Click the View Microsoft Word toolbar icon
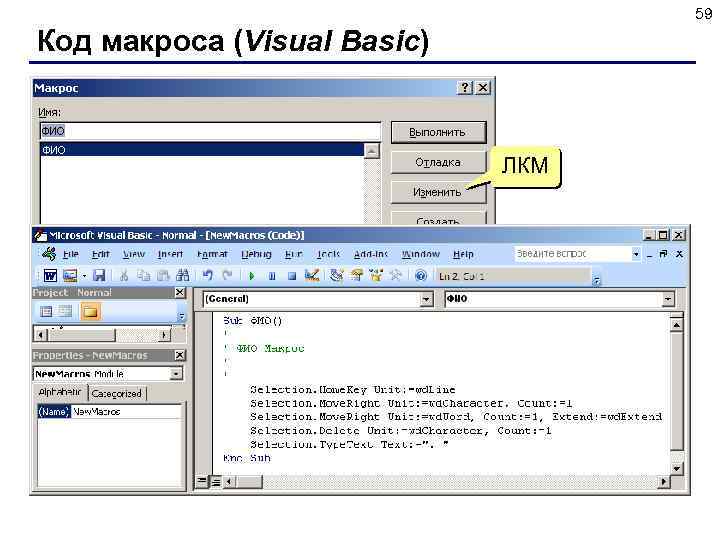This screenshot has height=540, width=720. click(x=50, y=276)
